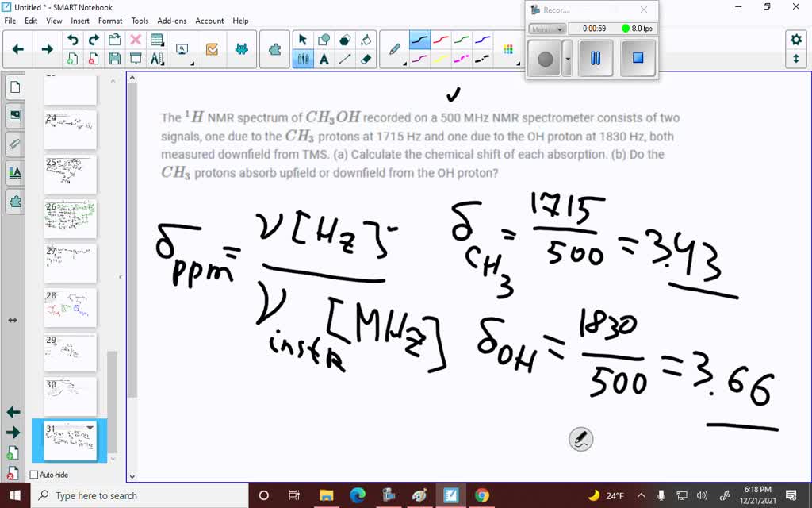
Task: Select the Eraser tool
Action: (366, 59)
